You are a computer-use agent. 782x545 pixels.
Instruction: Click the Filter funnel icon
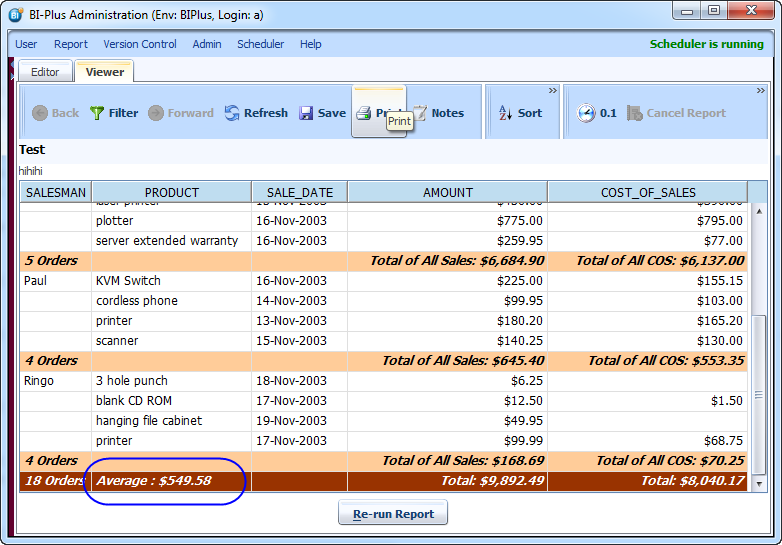tap(97, 113)
